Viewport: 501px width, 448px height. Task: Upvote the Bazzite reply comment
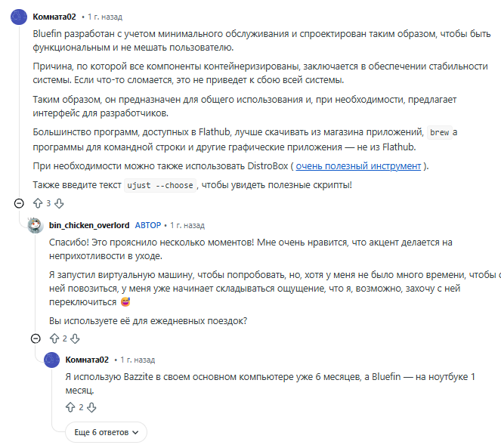(70, 407)
